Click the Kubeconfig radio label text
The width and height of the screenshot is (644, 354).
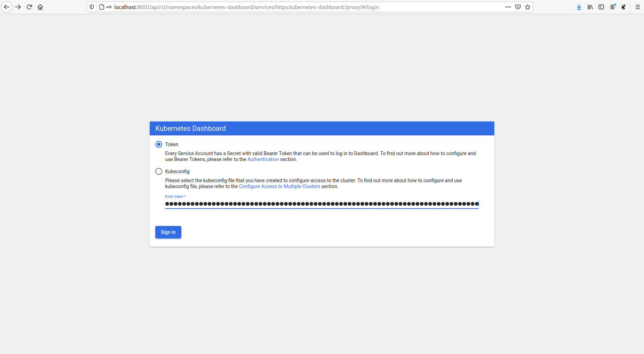tap(177, 171)
